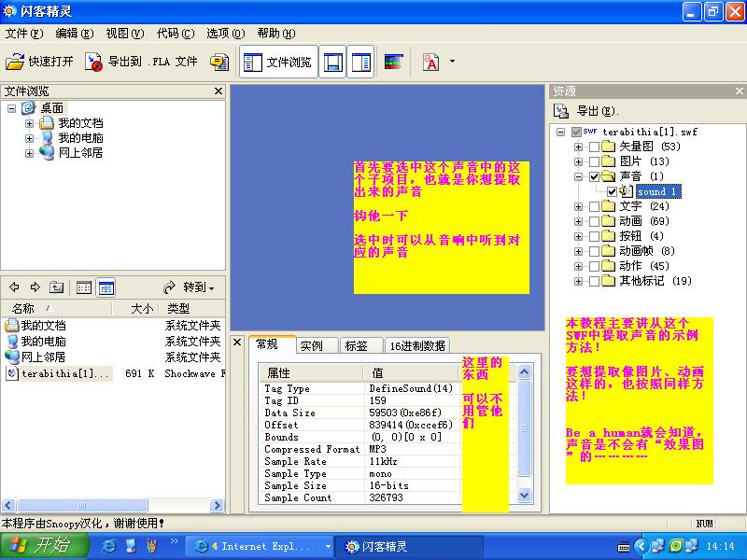Screen dimensions: 747x560
Task: Click the colorful movie monitor icon
Action: (393, 62)
